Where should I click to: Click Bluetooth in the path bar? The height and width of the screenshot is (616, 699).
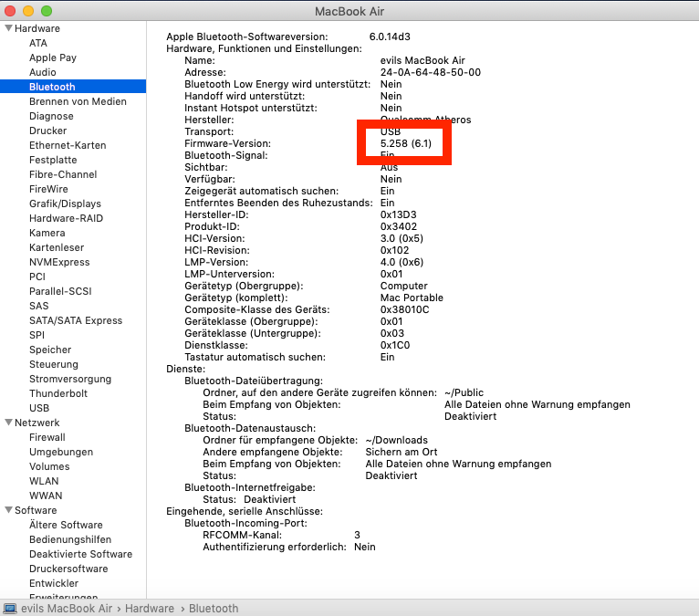(214, 609)
